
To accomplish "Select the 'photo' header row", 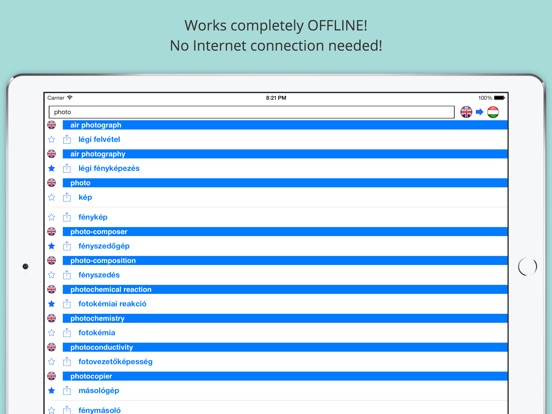I will [x=285, y=183].
